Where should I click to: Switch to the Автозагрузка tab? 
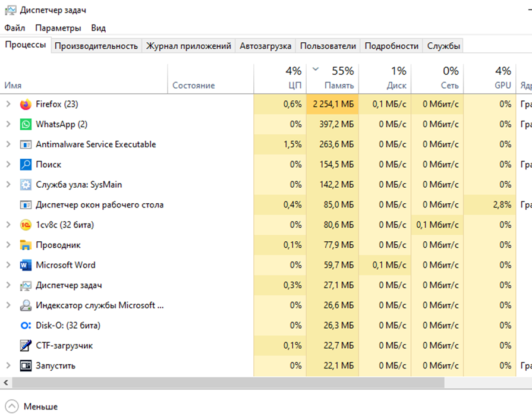coord(265,46)
